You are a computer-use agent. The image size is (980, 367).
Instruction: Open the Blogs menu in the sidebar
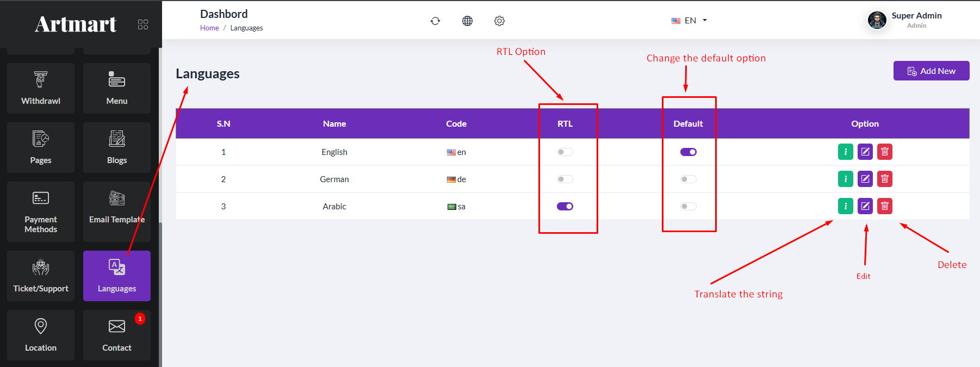click(x=117, y=147)
